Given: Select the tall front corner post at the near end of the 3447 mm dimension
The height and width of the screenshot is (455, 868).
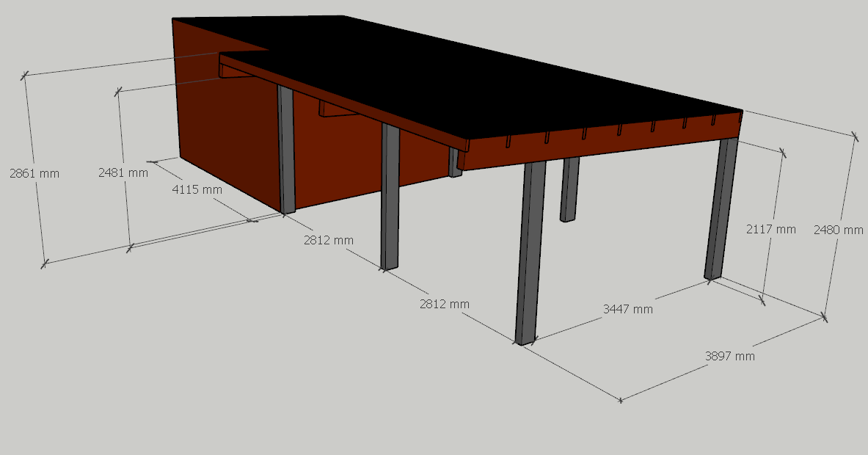Looking at the screenshot, I should pos(529,252).
